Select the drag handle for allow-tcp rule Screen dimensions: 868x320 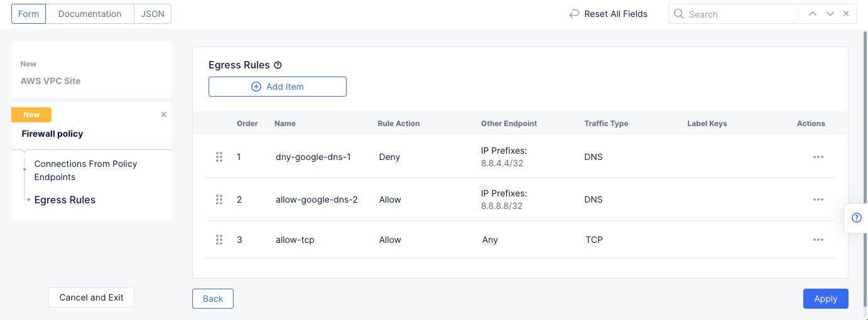coord(219,240)
